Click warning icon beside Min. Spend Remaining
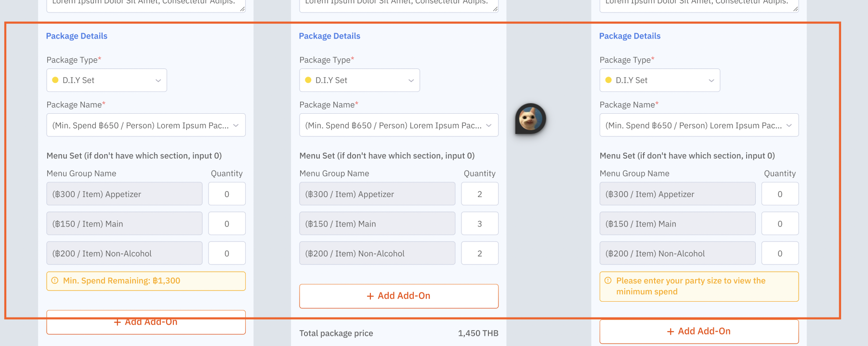The width and height of the screenshot is (868, 346). (55, 280)
